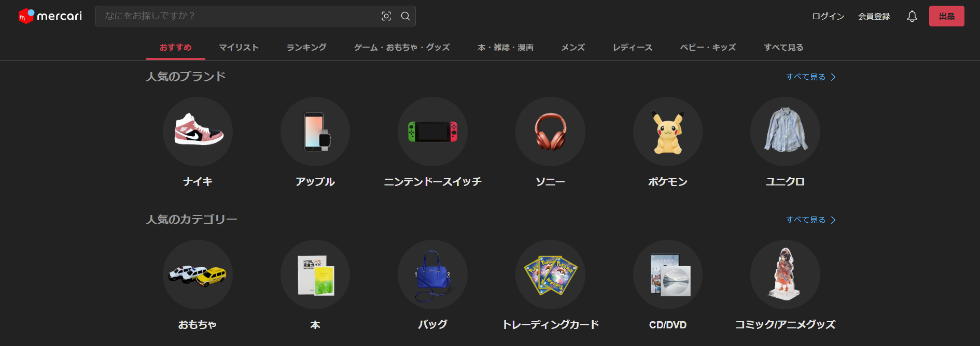This screenshot has width=980, height=346.
Task: Go to the メンズ tab
Action: point(573,47)
